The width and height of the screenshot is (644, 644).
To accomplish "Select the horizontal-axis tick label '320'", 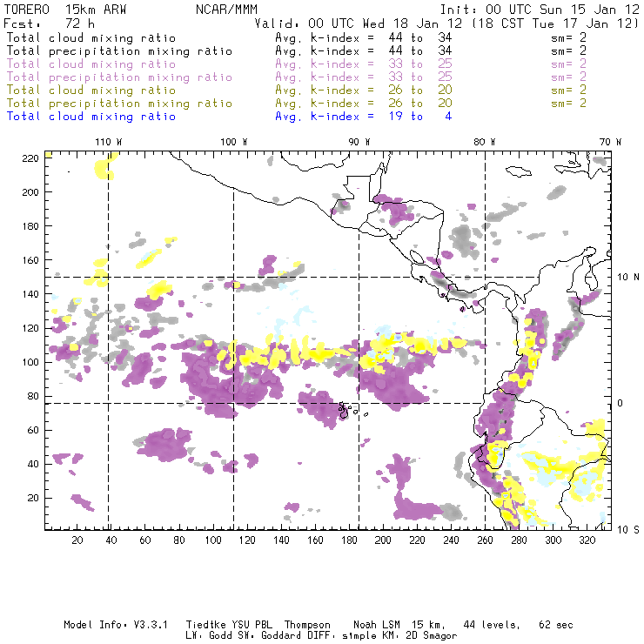I will coord(587,540).
